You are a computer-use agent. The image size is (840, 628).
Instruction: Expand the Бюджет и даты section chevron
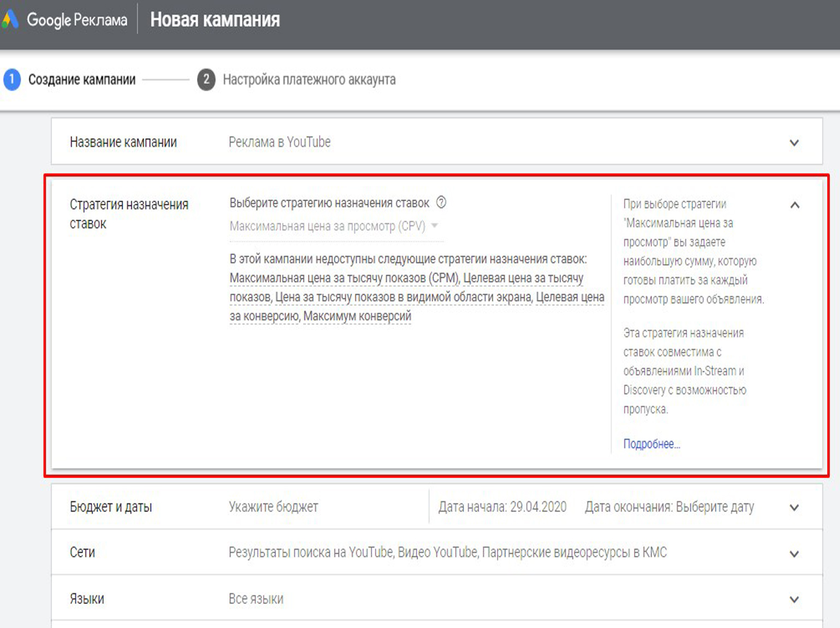pos(794,507)
